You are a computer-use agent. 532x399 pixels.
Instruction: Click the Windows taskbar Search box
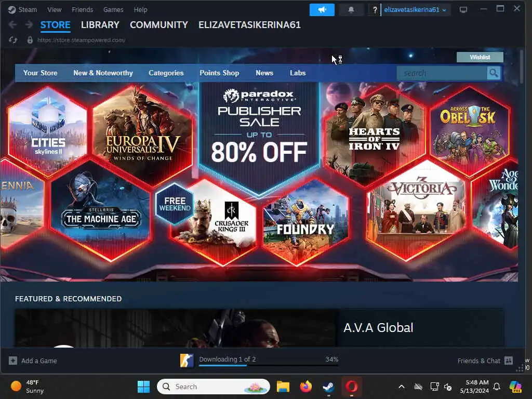(214, 387)
